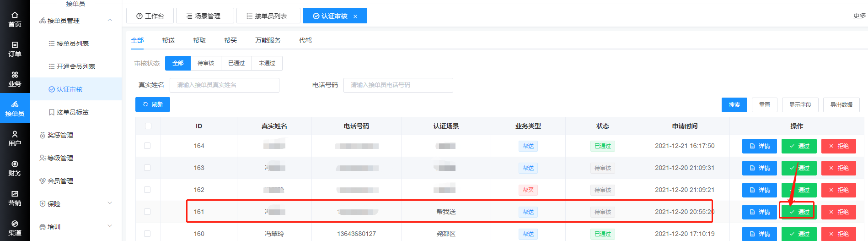868x241 pixels.
Task: Select the 全部 business type tab
Action: click(137, 40)
